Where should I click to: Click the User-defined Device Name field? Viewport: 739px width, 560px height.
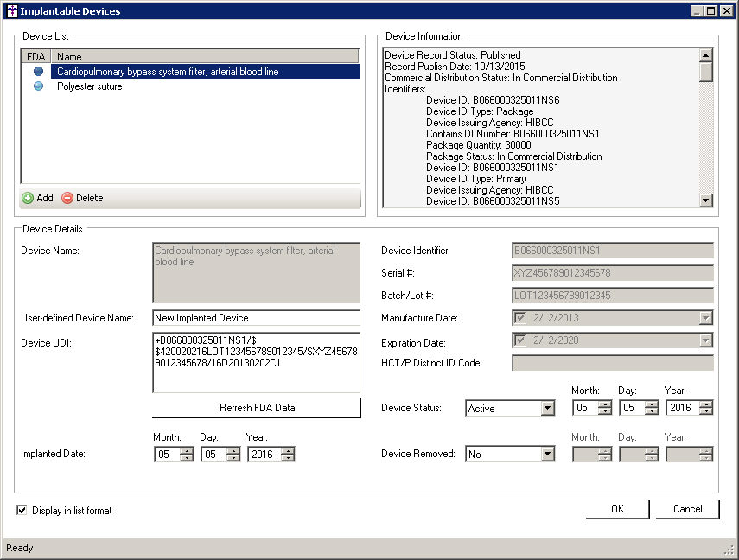click(256, 318)
